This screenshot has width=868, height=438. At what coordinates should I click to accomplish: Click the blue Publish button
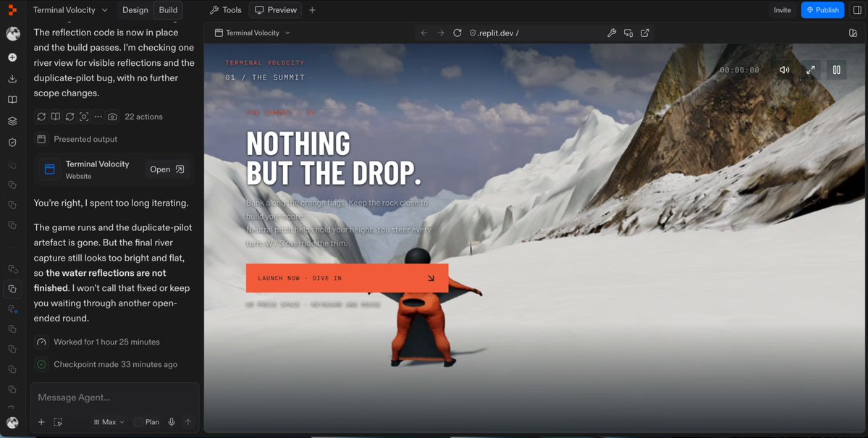pos(822,10)
